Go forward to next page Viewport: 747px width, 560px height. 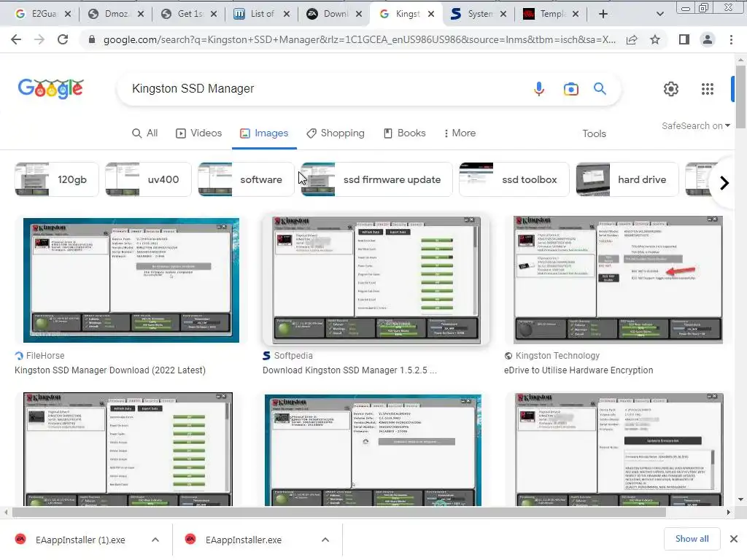click(x=39, y=39)
